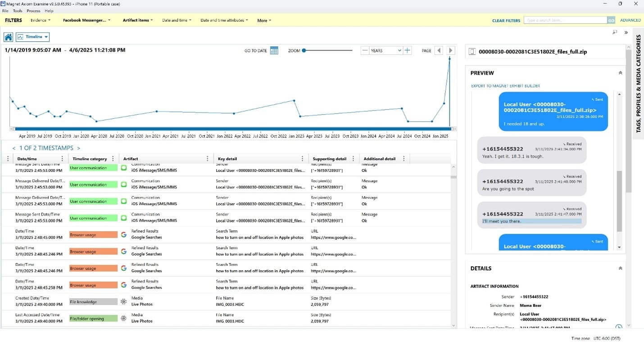Click the Live Photos media artifact icon
The image size is (644, 345).
click(123, 301)
